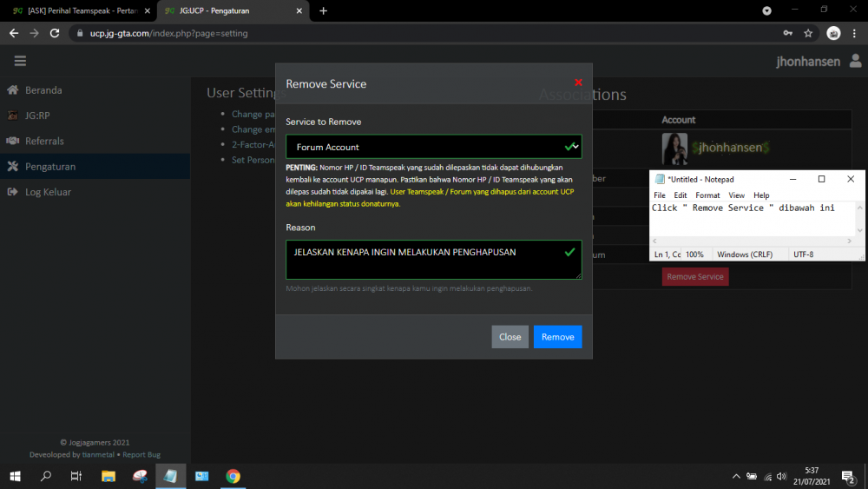
Task: Click the password key icon in address bar
Action: click(788, 33)
